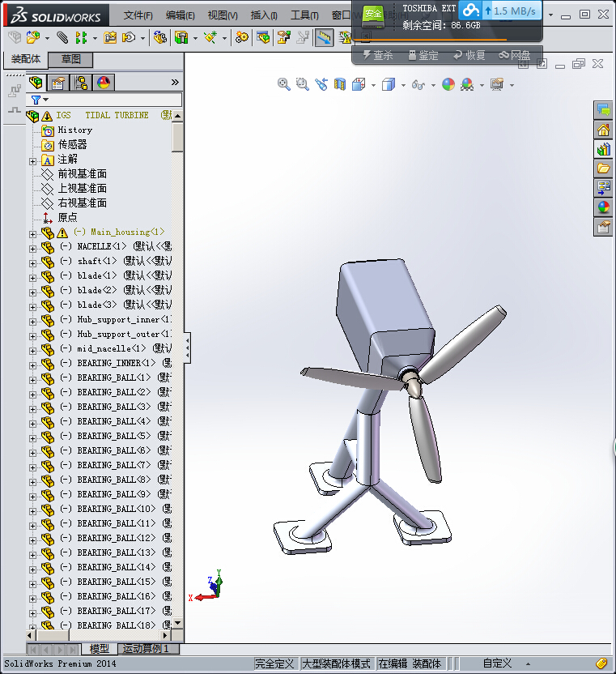
Task: Open the SolidWorks Forum task pane tab
Action: click(603, 110)
